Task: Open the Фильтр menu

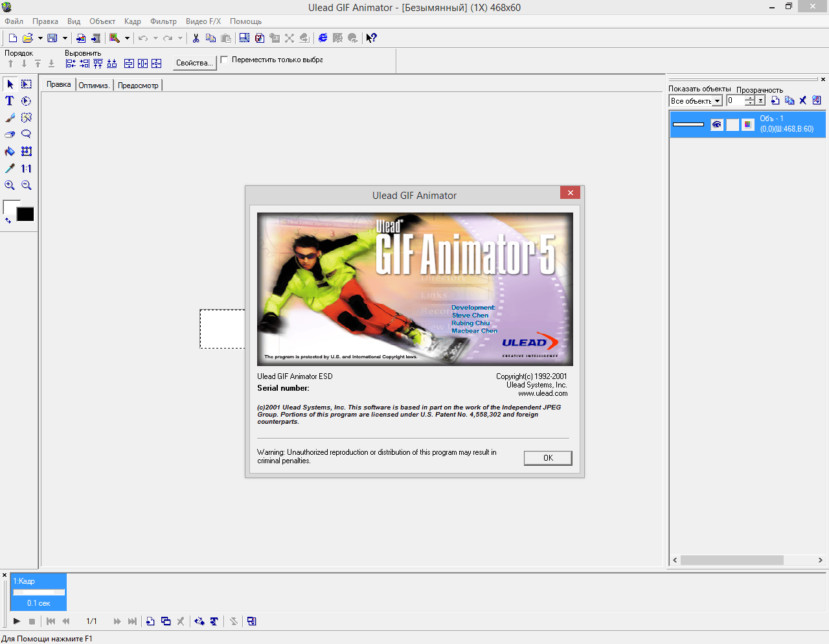Action: point(163,21)
